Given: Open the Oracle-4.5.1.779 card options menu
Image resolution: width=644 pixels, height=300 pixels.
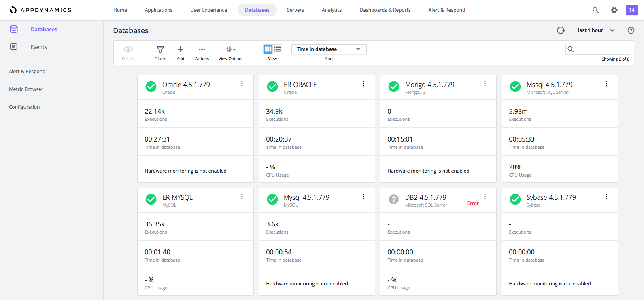Looking at the screenshot, I should tap(242, 84).
